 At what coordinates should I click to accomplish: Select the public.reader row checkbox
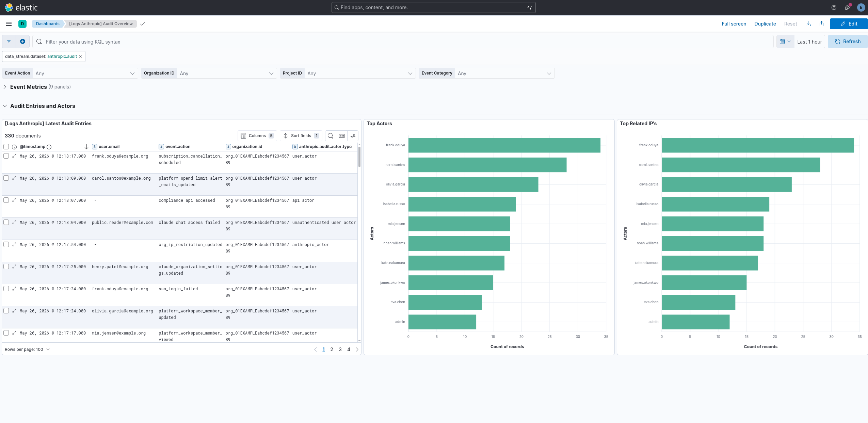(x=6, y=222)
